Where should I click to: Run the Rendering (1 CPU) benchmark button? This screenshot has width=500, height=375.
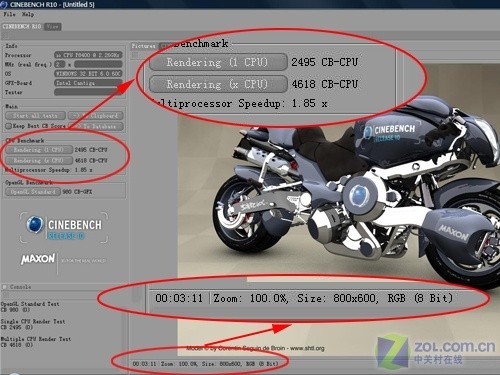(x=39, y=150)
